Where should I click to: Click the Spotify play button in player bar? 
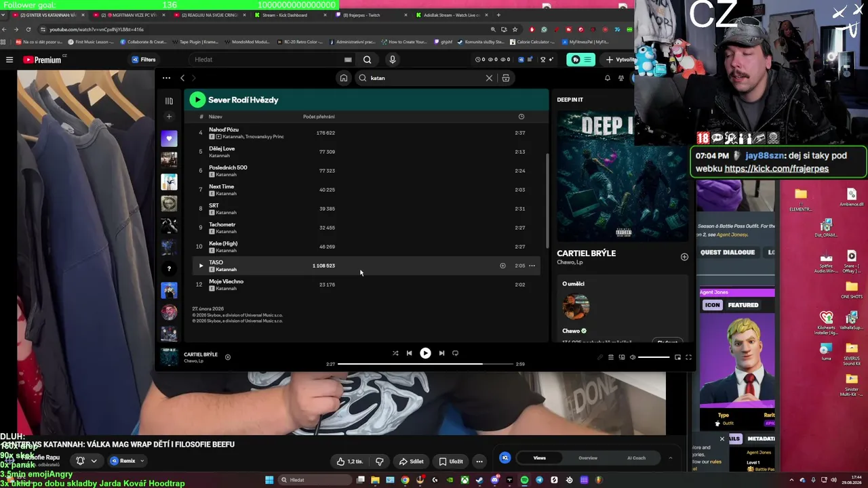[x=425, y=353]
